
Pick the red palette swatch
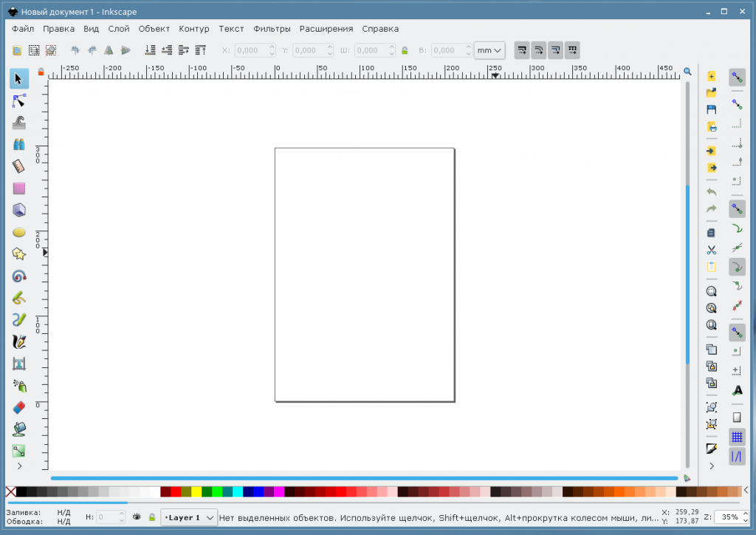(x=176, y=491)
